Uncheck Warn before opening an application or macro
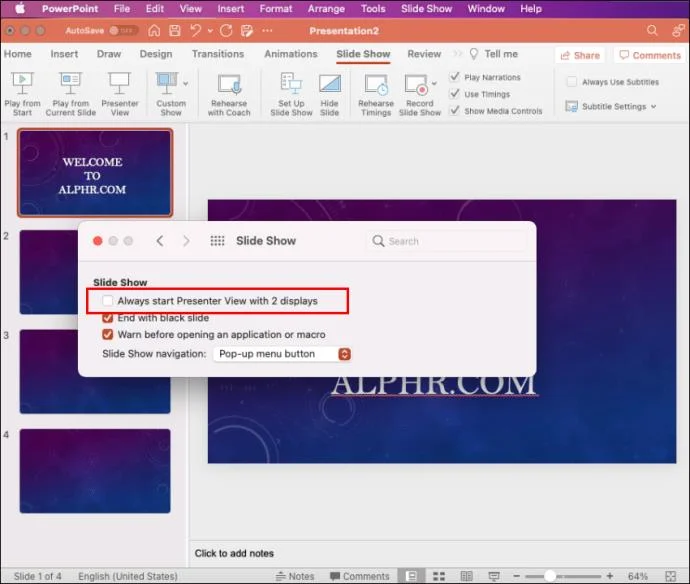690x584 pixels. [107, 334]
